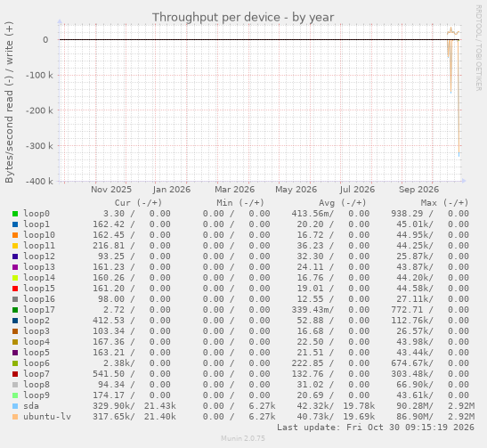487x448 pixels.
Task: Select the 'loop0' device label
Action: [37, 214]
